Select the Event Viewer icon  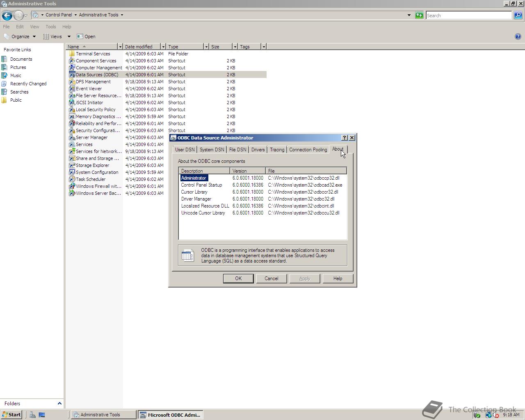click(x=72, y=89)
